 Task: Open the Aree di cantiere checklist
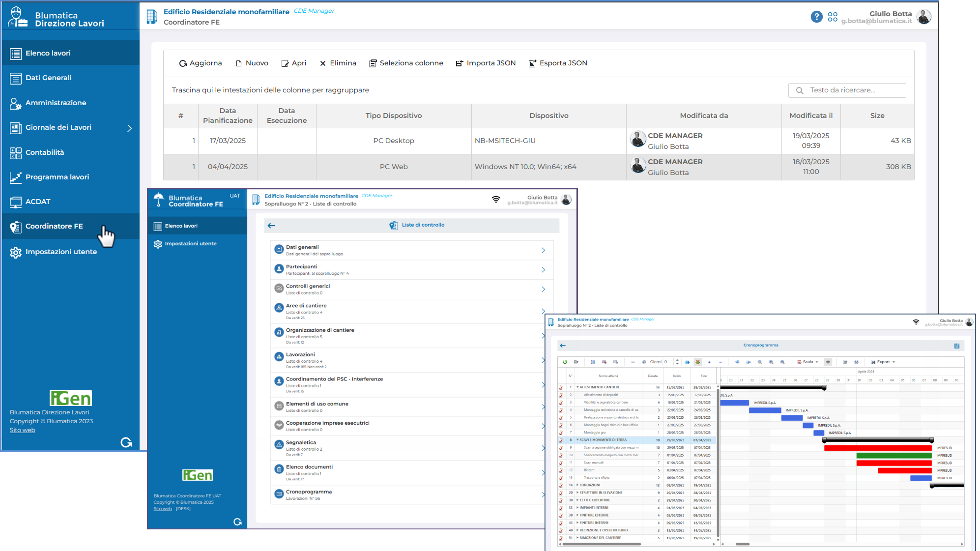pyautogui.click(x=412, y=312)
